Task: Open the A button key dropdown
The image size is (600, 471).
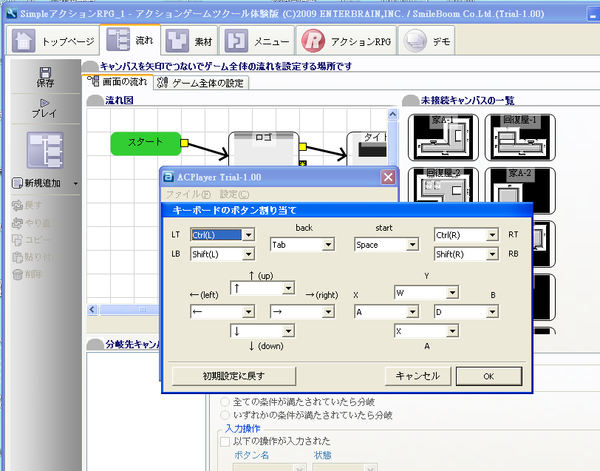Action: [452, 331]
